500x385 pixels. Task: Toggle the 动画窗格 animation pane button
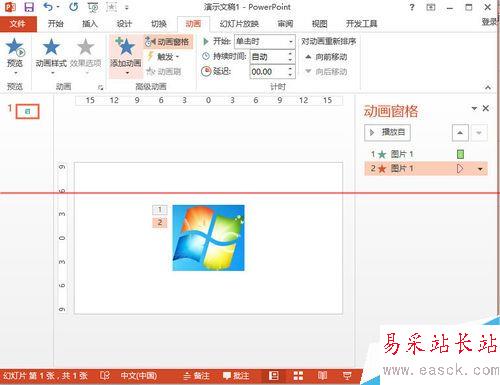(169, 42)
